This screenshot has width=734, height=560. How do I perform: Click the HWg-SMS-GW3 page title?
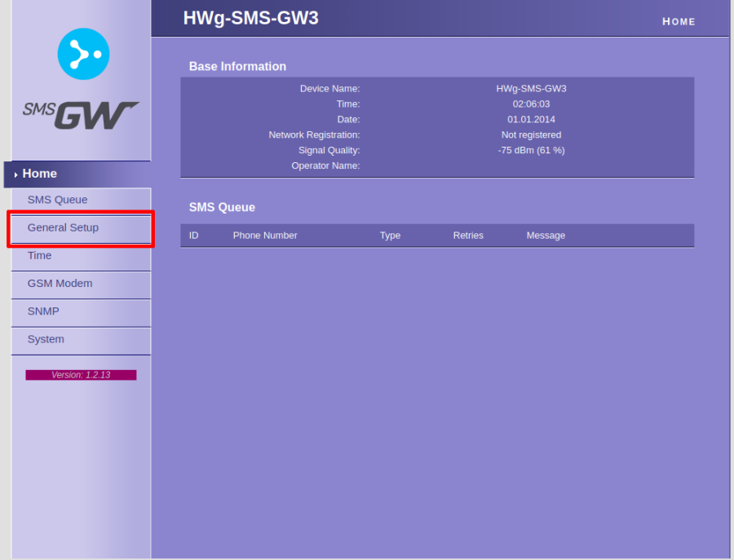point(251,18)
